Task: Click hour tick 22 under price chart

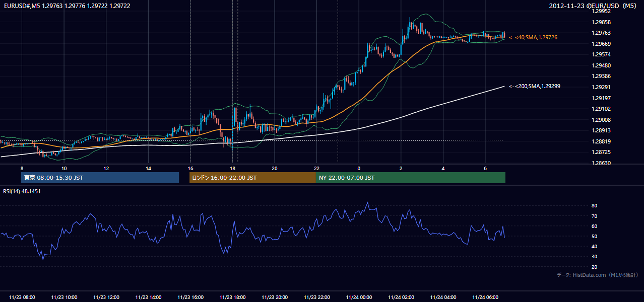Action: [316, 168]
